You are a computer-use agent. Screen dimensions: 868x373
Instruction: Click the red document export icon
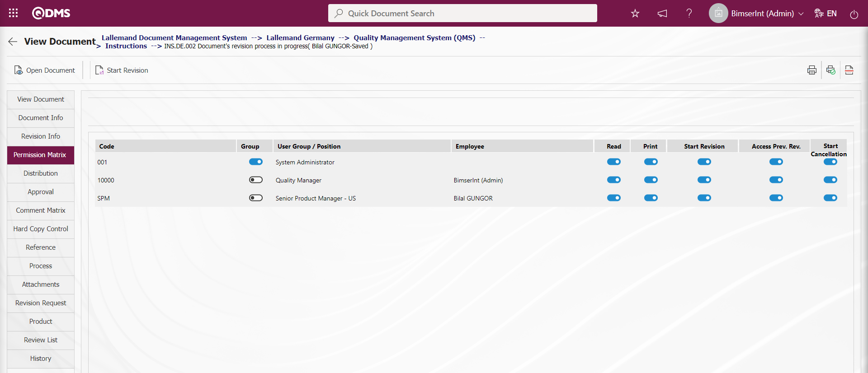point(849,70)
